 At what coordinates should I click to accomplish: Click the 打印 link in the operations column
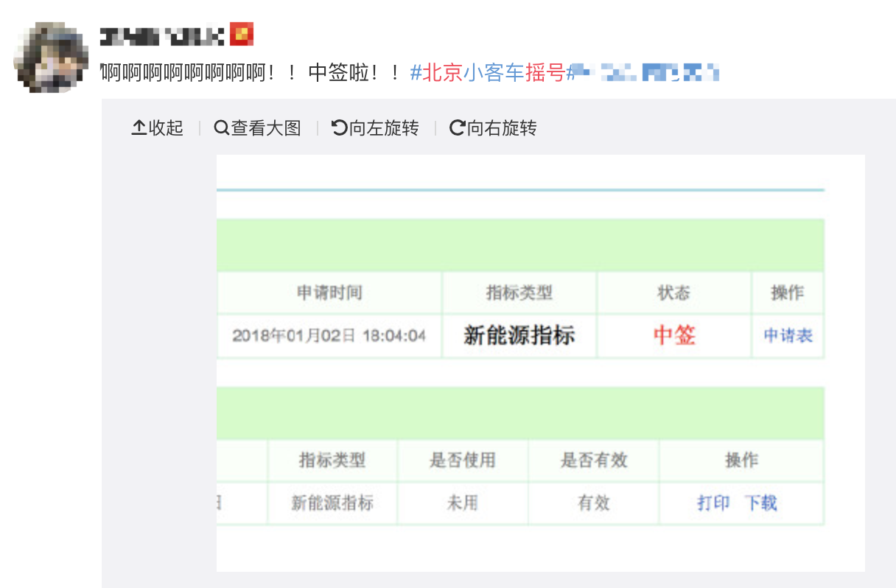(x=713, y=503)
